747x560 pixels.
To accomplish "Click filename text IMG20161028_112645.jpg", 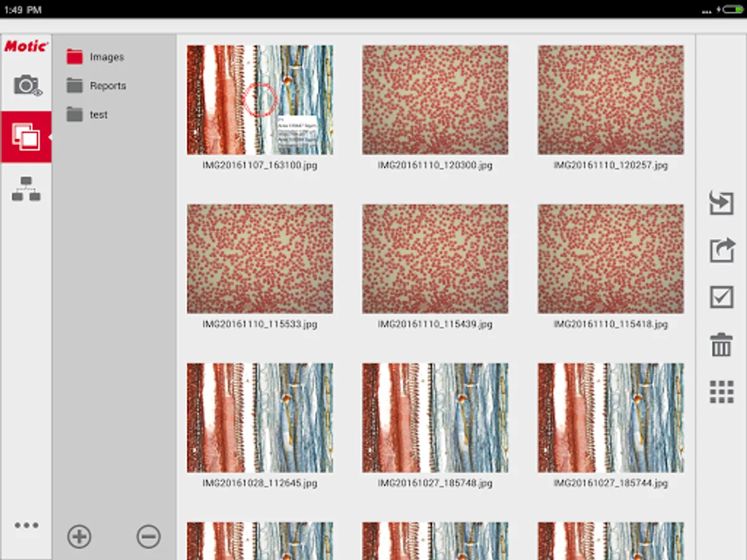I will point(260,483).
